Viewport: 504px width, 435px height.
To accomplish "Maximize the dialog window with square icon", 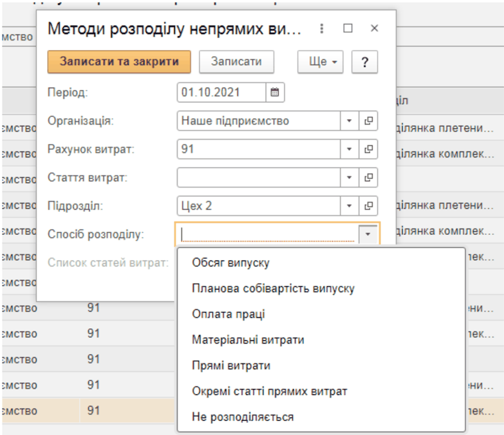I will click(348, 29).
